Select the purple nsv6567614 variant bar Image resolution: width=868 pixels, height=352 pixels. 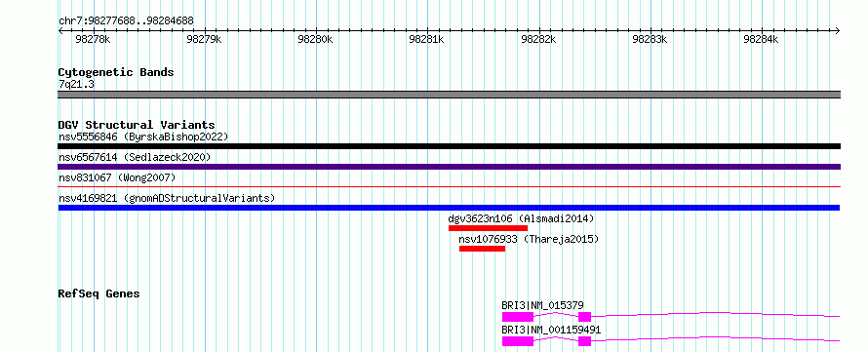coord(449,167)
